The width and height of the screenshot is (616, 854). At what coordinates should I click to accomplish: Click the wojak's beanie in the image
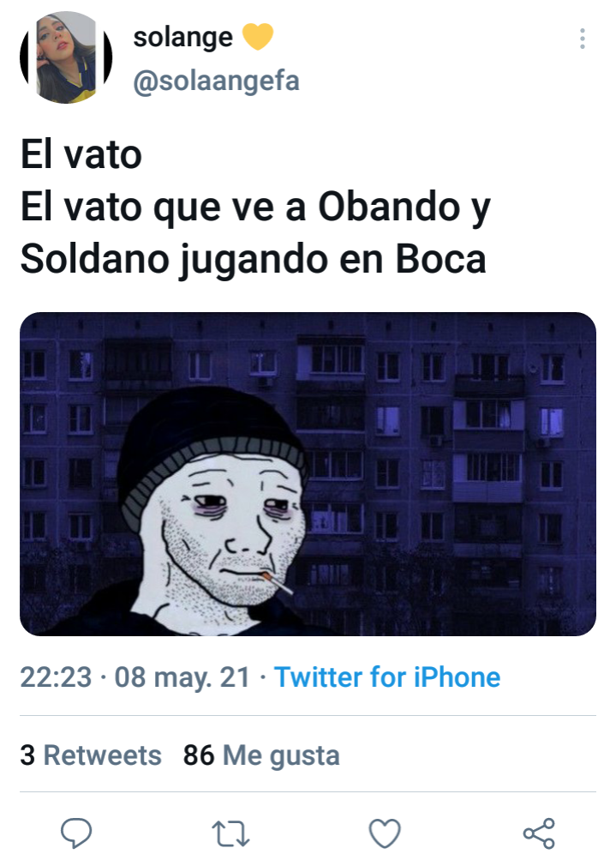point(212,444)
